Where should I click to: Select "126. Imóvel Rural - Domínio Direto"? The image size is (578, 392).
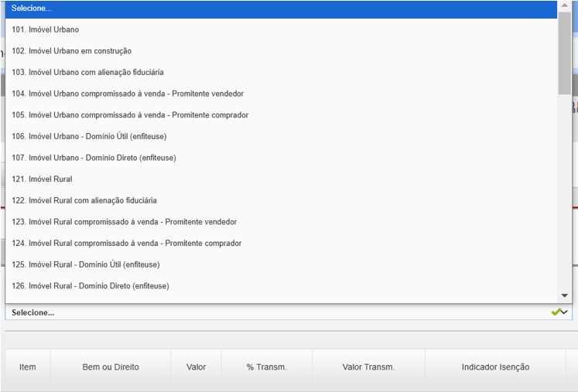pyautogui.click(x=91, y=286)
